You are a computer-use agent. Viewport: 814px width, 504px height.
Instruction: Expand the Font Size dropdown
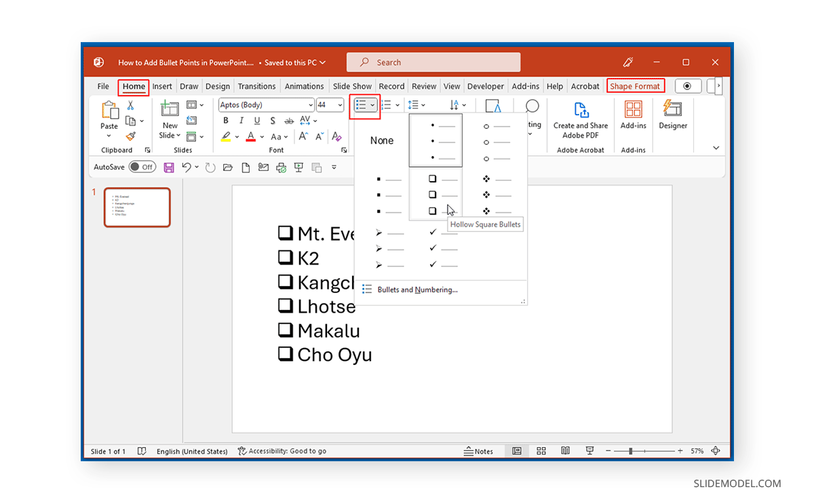[x=339, y=104]
